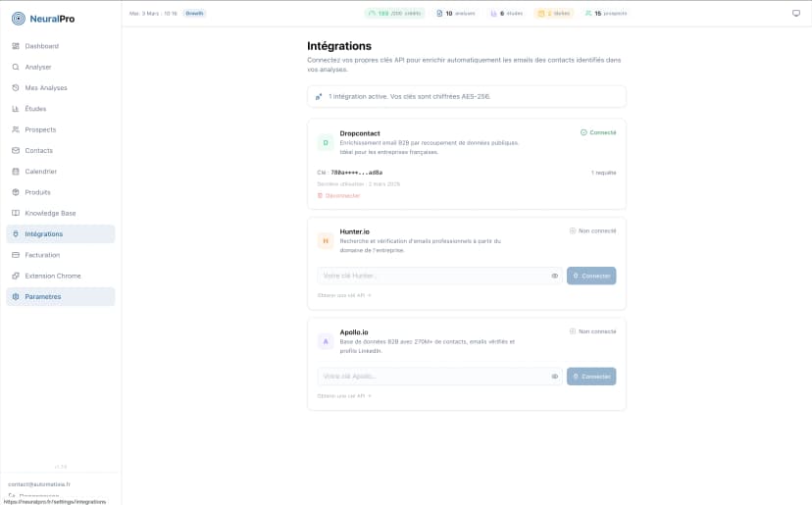Click the études chart icon in top bar
The height and width of the screenshot is (505, 812).
tap(493, 14)
